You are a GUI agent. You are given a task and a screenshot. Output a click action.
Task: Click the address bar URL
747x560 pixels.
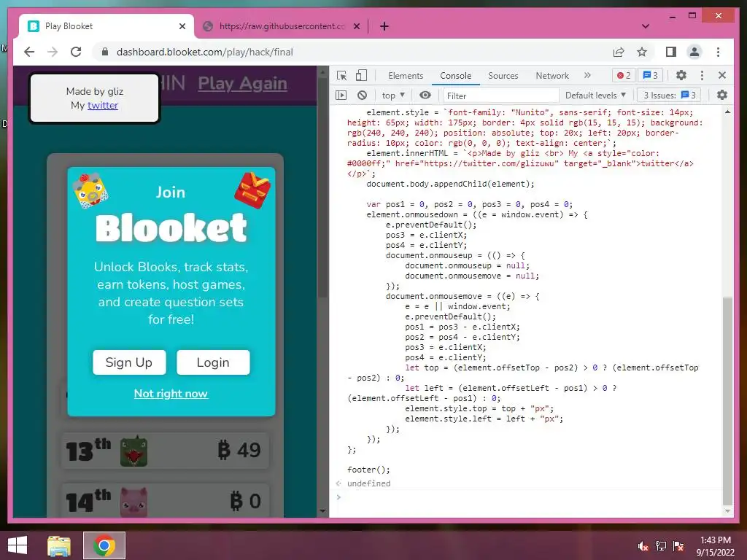205,52
